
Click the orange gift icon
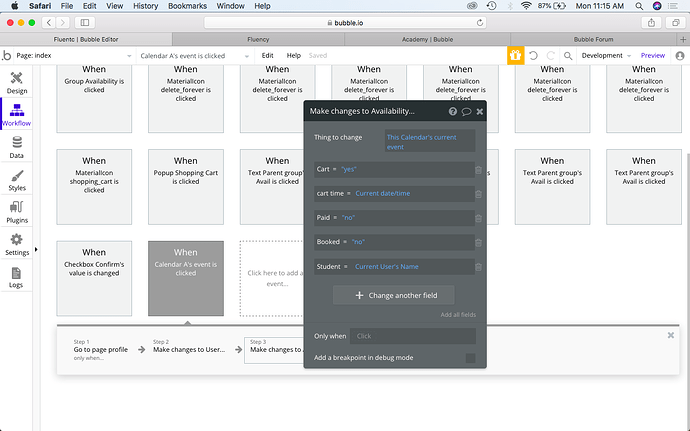click(515, 55)
